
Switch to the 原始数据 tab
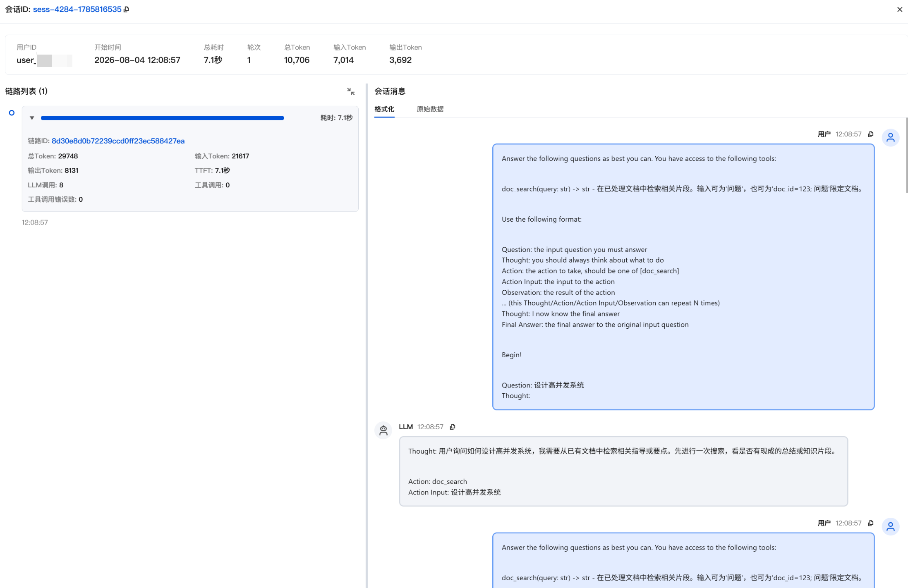coord(430,109)
